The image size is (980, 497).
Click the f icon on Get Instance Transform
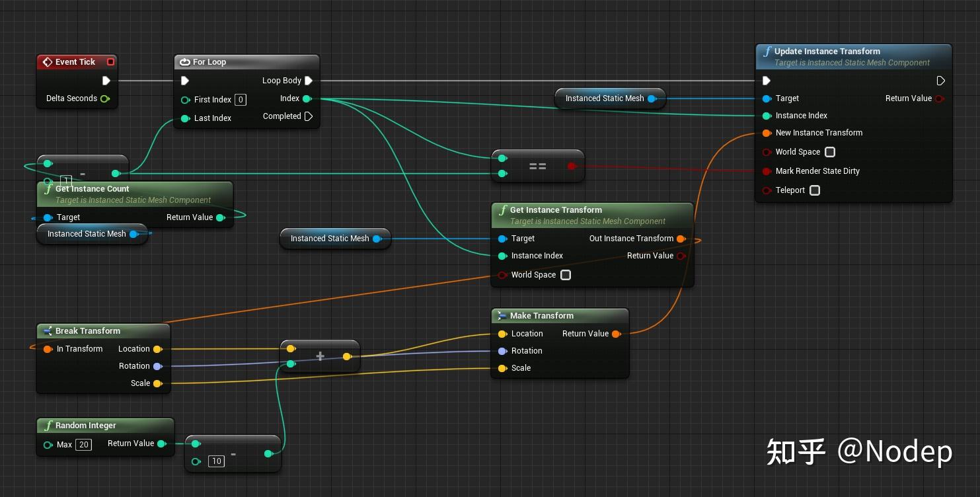502,210
